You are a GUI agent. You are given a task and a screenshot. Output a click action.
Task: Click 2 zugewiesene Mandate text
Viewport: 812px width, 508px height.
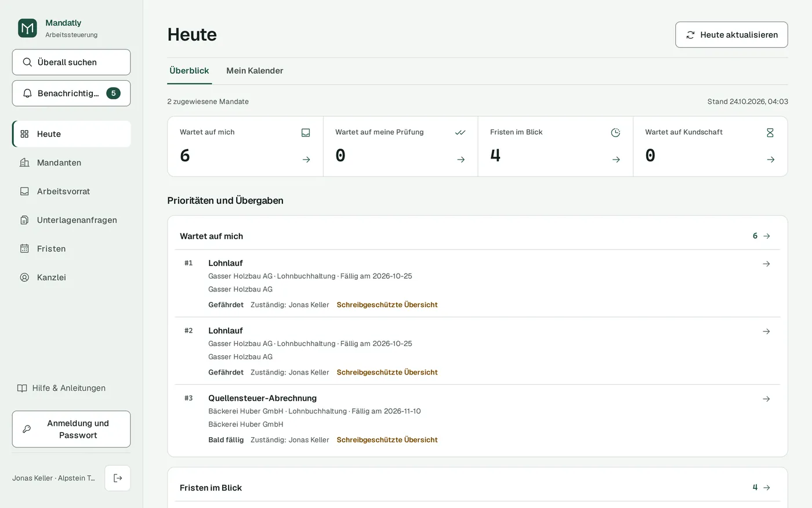tap(208, 102)
